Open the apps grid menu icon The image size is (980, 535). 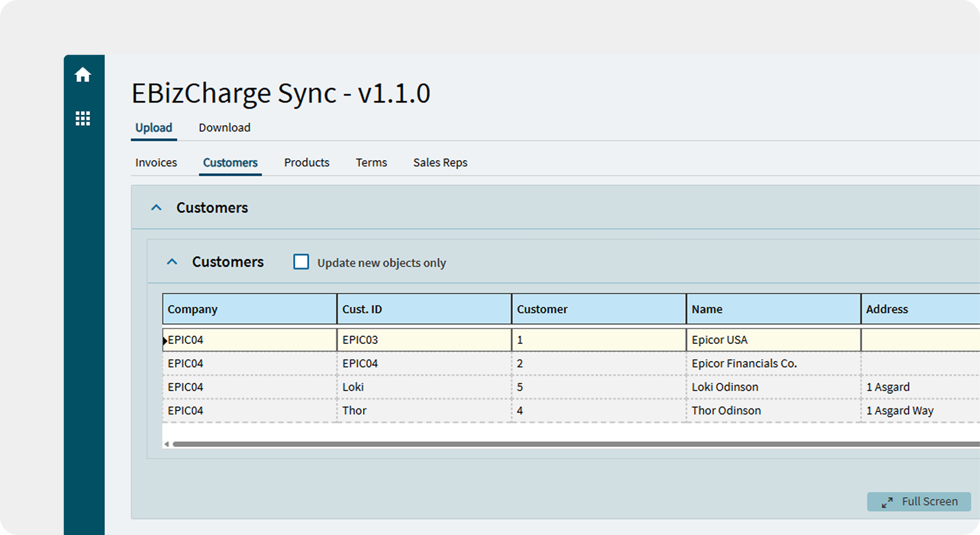tap(83, 118)
